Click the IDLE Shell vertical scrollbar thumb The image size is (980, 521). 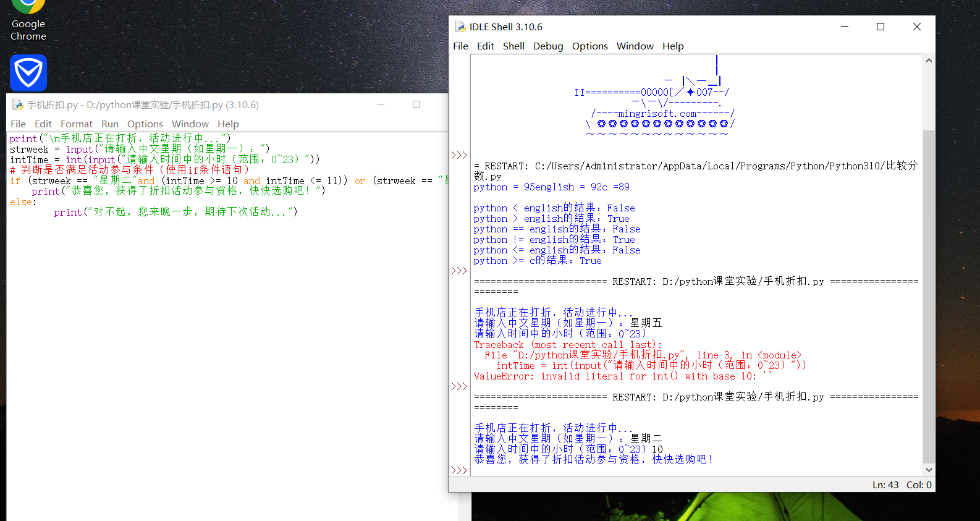[x=929, y=297]
